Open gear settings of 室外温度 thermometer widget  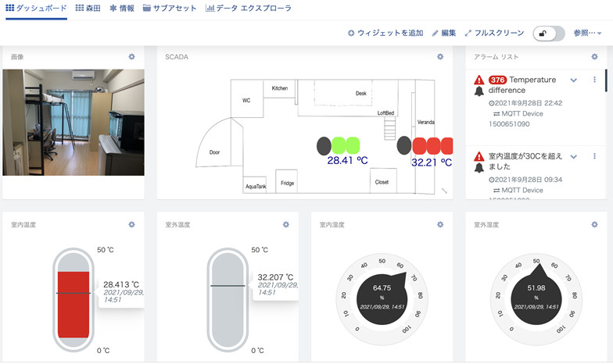pyautogui.click(x=286, y=225)
